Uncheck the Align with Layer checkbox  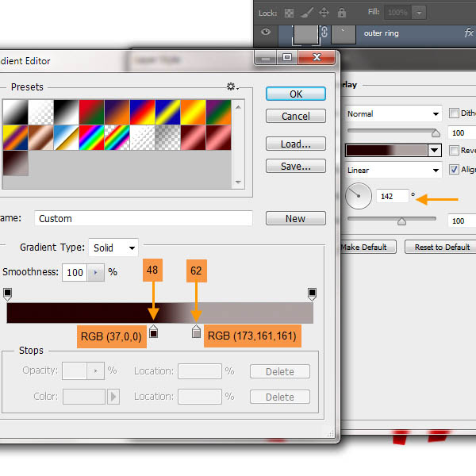pos(455,170)
